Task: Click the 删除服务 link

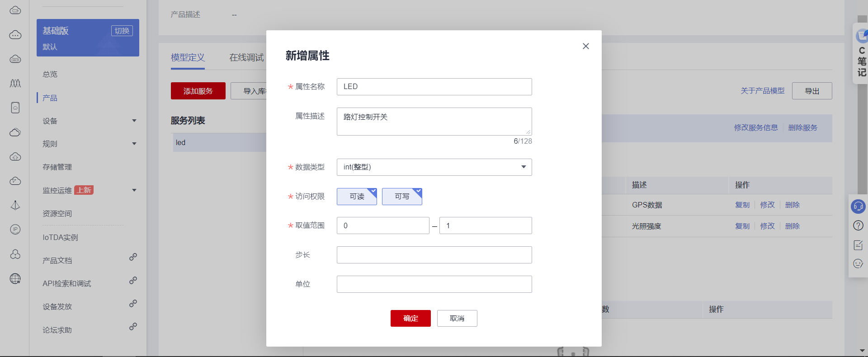Action: [803, 128]
